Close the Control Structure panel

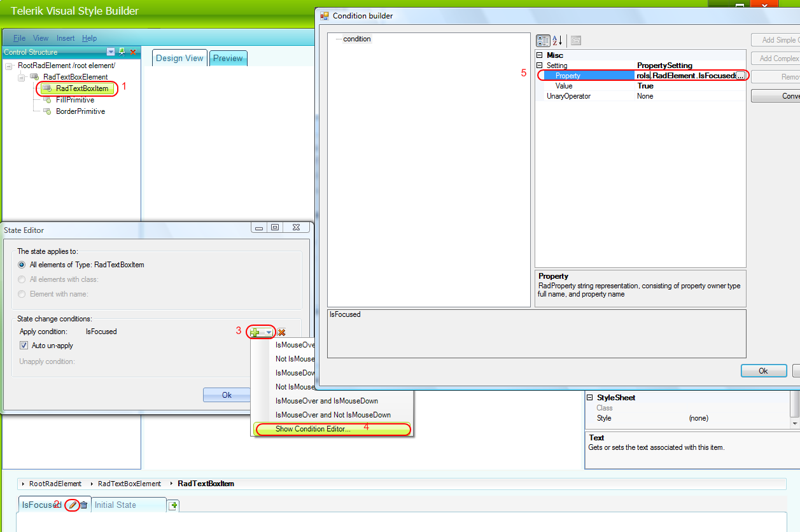[133, 52]
